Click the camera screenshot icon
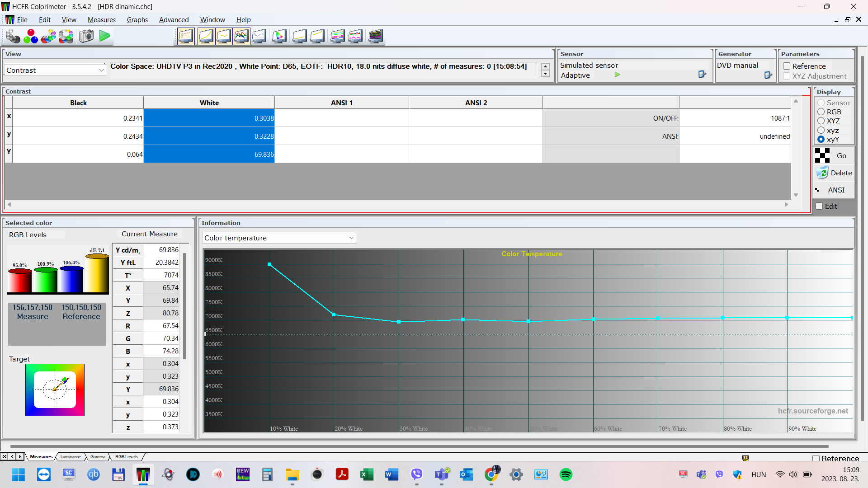Image resolution: width=868 pixels, height=488 pixels. tap(86, 36)
